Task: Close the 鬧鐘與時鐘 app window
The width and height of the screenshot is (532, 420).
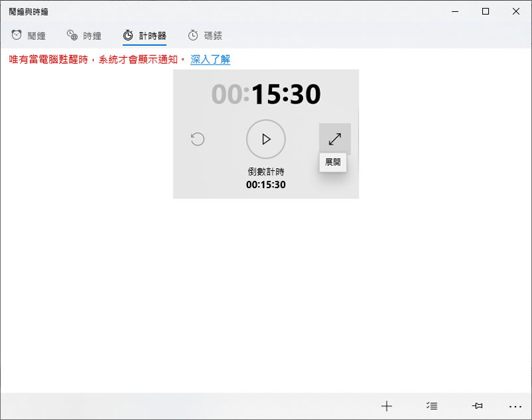Action: (x=516, y=11)
